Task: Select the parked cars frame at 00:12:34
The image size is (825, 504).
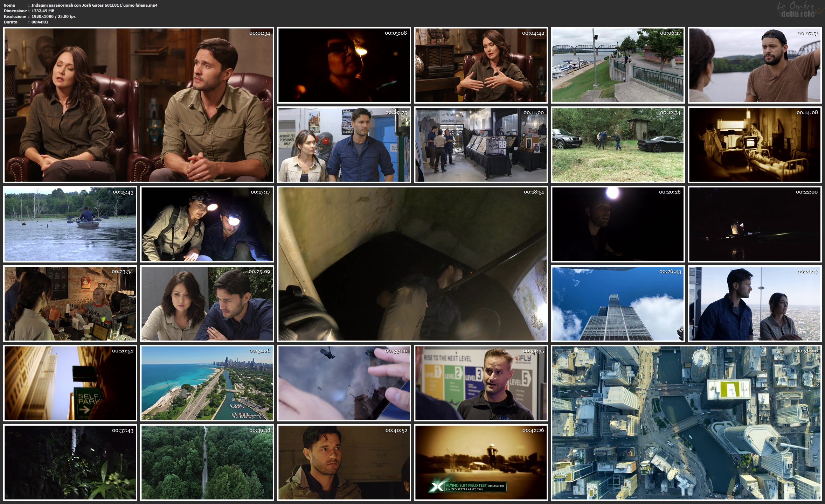Action: pyautogui.click(x=618, y=145)
